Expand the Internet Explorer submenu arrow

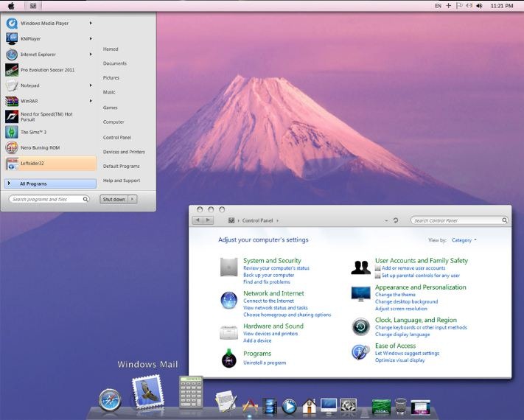91,54
